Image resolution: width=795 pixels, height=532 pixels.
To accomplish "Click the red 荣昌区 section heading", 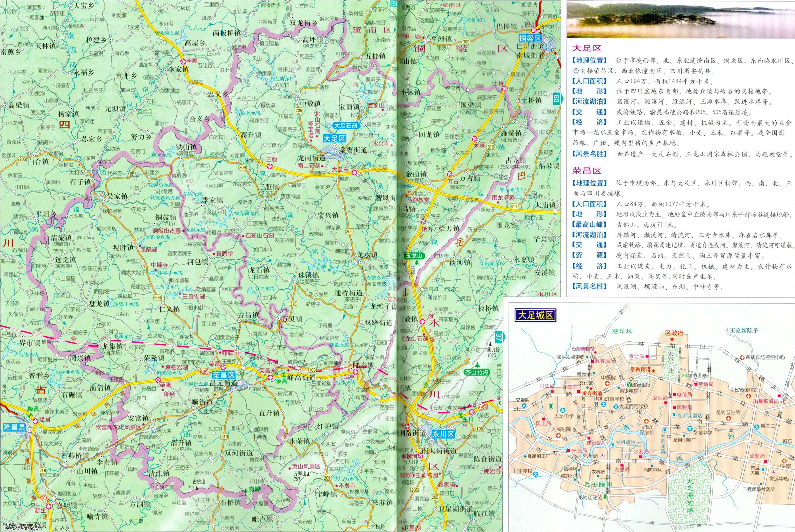I will 587,171.
